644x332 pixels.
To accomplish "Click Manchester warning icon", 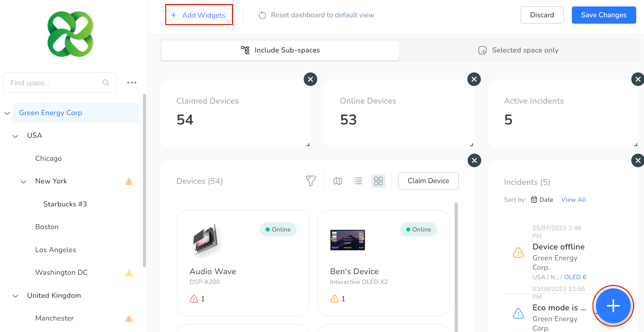I will click(129, 319).
